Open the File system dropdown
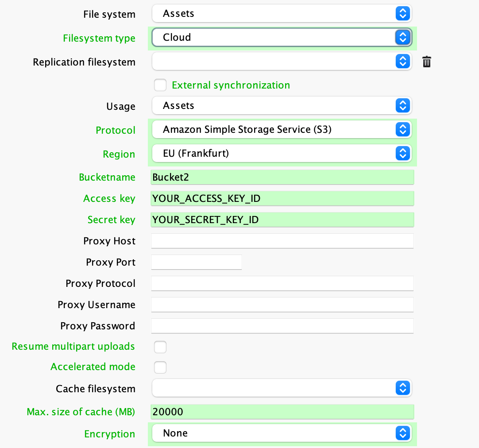 point(282,14)
